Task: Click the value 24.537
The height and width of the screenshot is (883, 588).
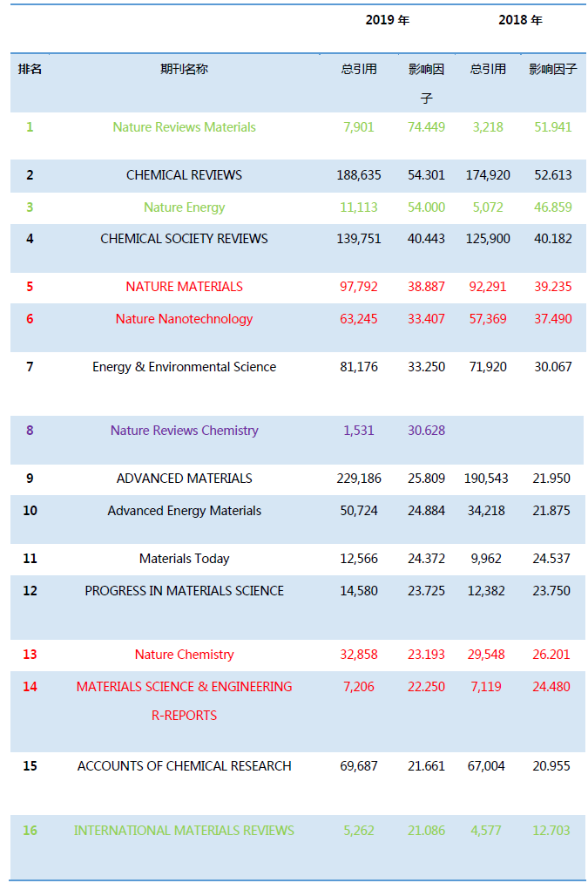Action: pyautogui.click(x=551, y=559)
